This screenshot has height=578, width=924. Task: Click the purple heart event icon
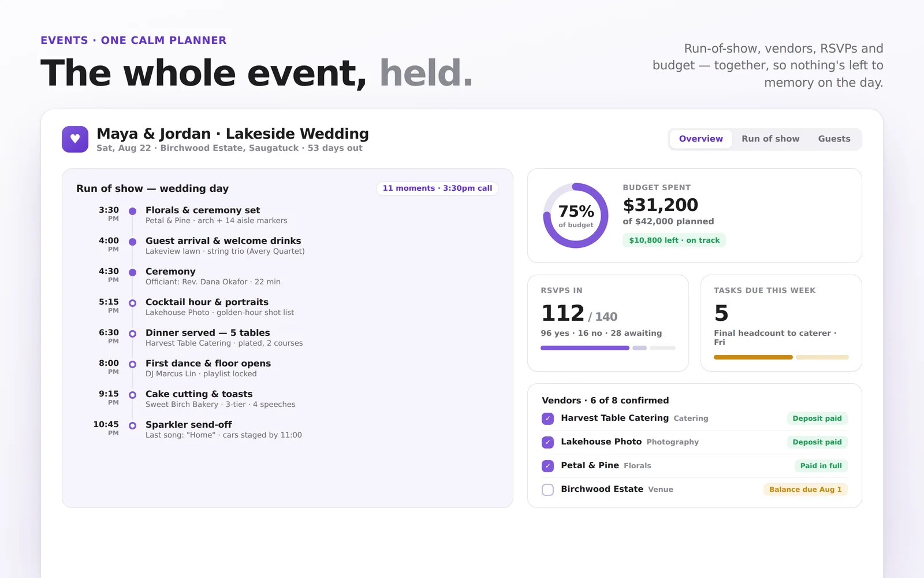click(75, 139)
